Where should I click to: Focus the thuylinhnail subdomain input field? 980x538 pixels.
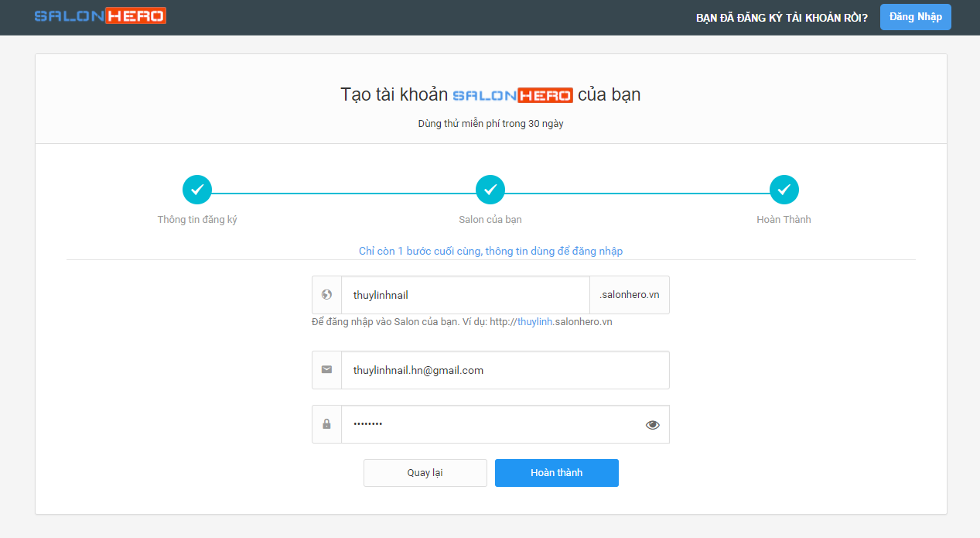tap(466, 295)
